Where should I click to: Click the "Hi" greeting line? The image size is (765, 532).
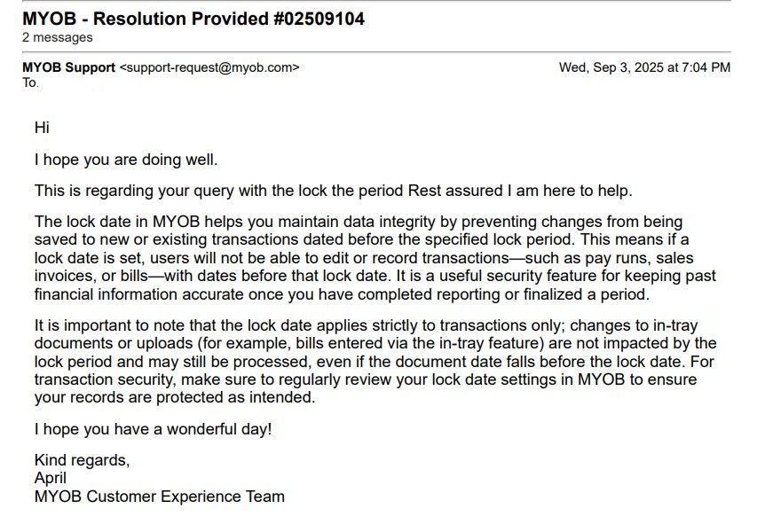pos(42,128)
